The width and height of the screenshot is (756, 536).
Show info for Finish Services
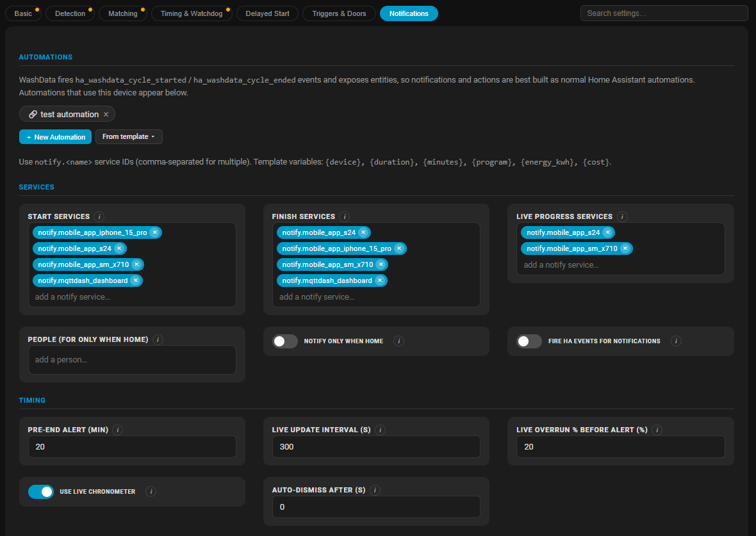pyautogui.click(x=344, y=216)
